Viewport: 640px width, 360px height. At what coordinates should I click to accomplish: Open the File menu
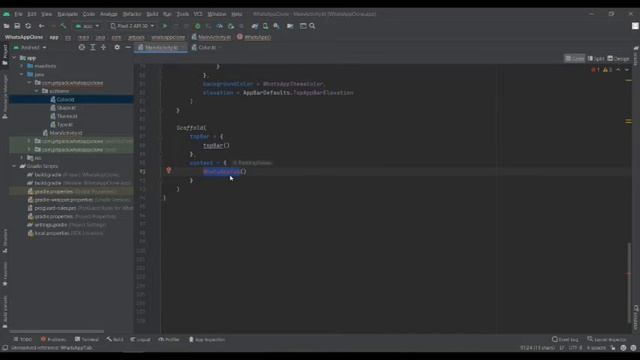click(x=18, y=14)
